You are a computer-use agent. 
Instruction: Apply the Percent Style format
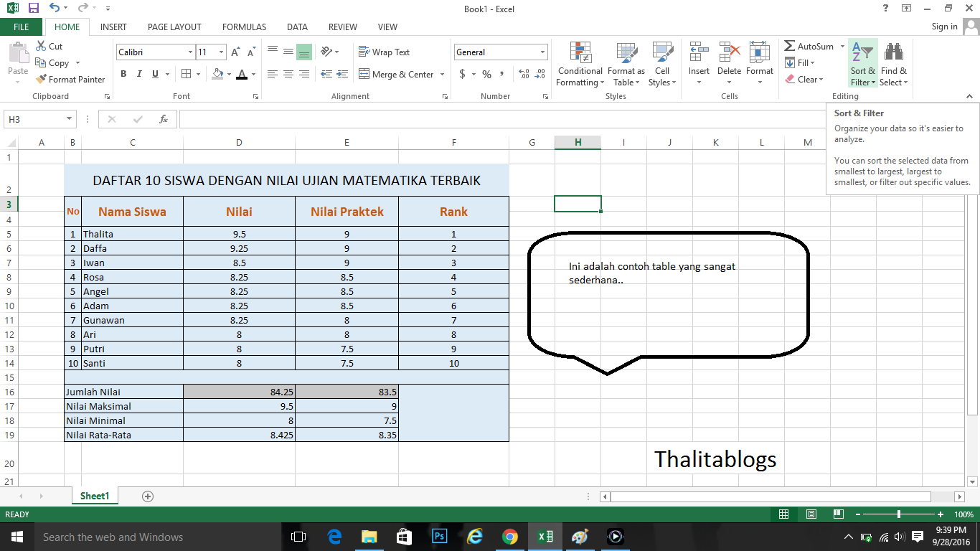click(486, 73)
